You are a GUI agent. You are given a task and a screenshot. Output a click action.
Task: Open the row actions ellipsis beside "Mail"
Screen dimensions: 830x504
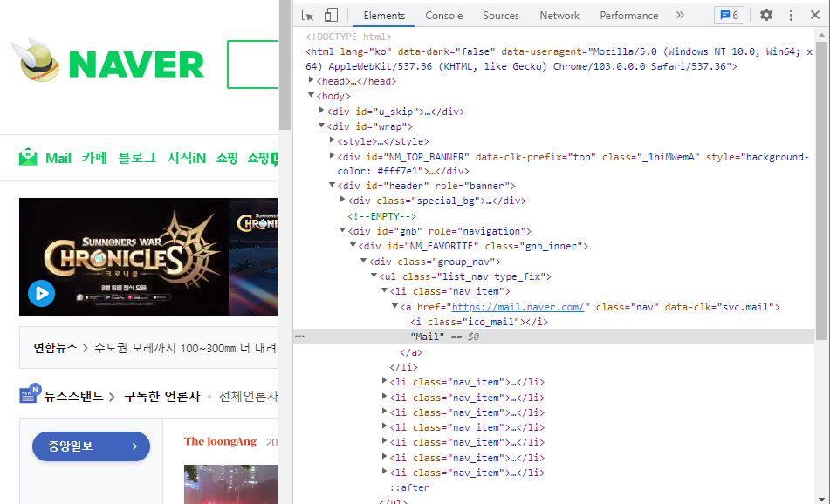[299, 337]
